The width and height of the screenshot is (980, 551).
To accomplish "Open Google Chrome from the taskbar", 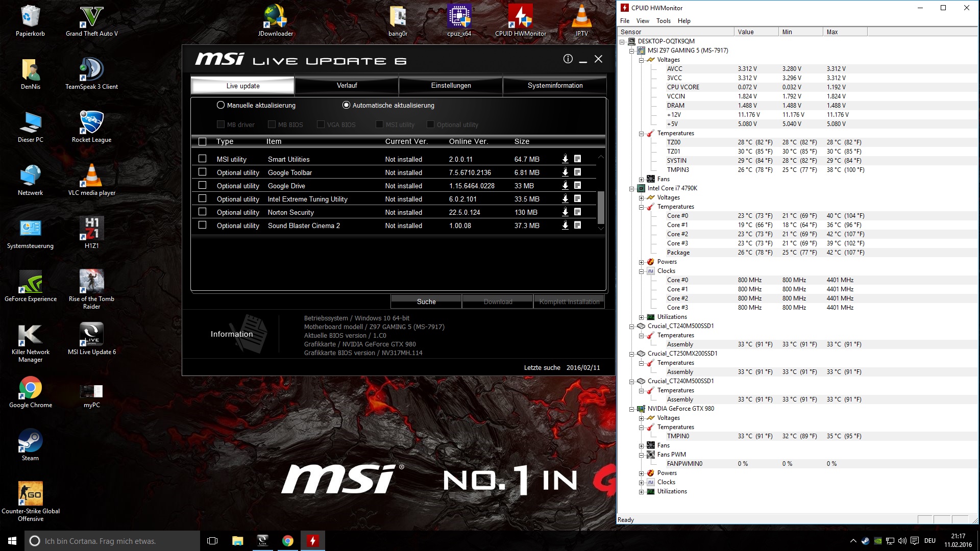I will (x=288, y=541).
